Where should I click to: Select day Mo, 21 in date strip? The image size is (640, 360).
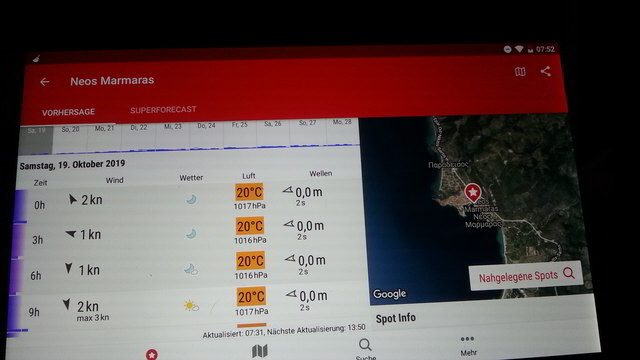(104, 128)
